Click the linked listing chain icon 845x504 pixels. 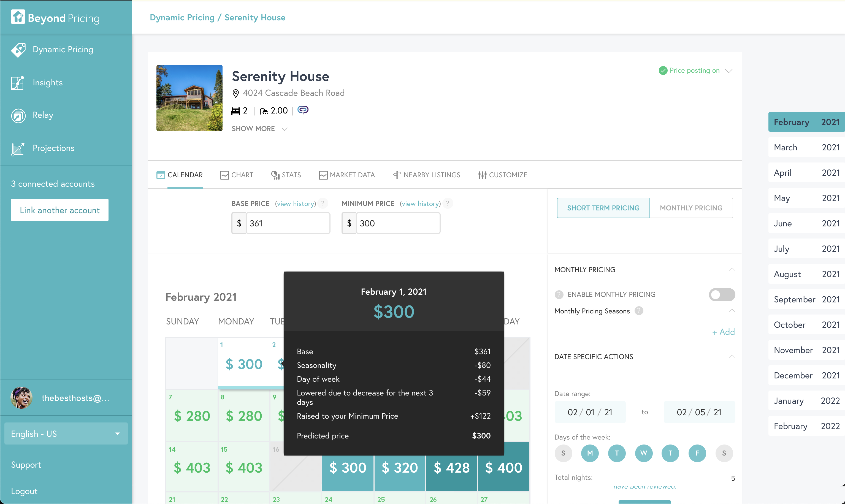[303, 110]
